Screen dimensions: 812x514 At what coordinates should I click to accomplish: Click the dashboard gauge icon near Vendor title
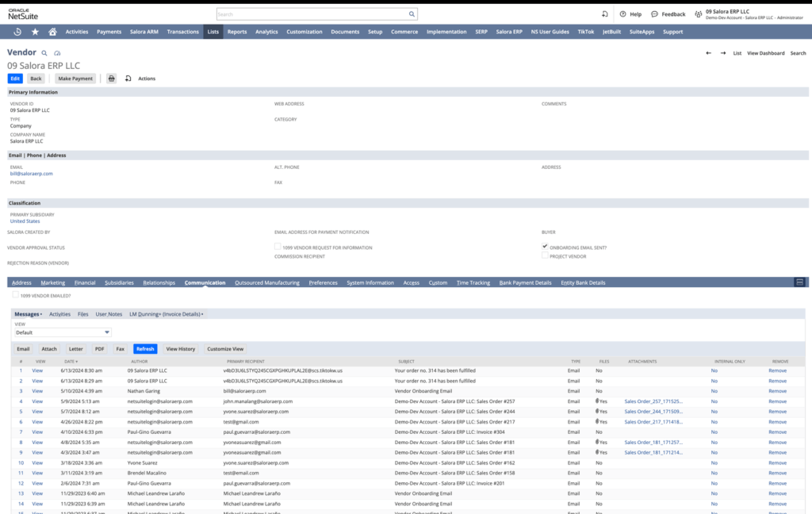click(x=56, y=52)
